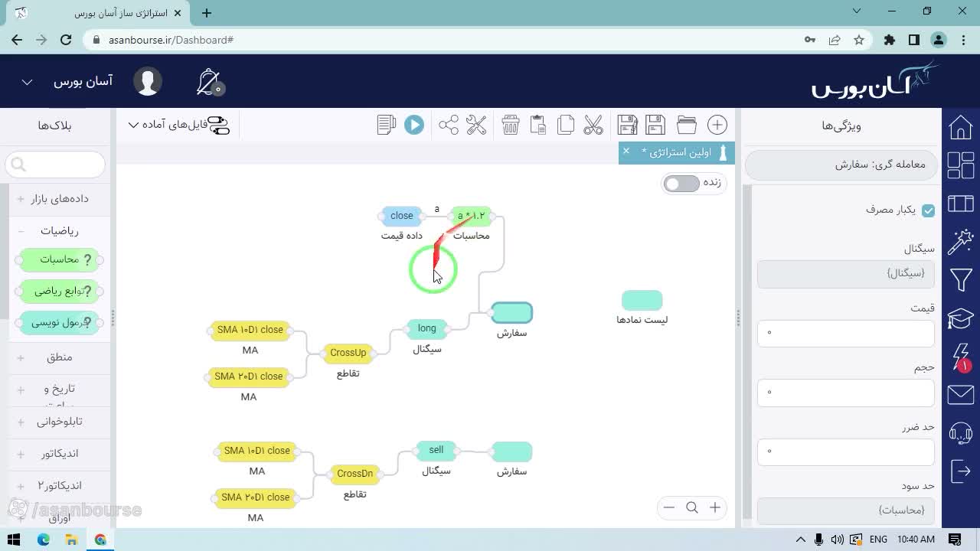Toggle the زنده live switch
The image size is (980, 551).
tap(681, 184)
